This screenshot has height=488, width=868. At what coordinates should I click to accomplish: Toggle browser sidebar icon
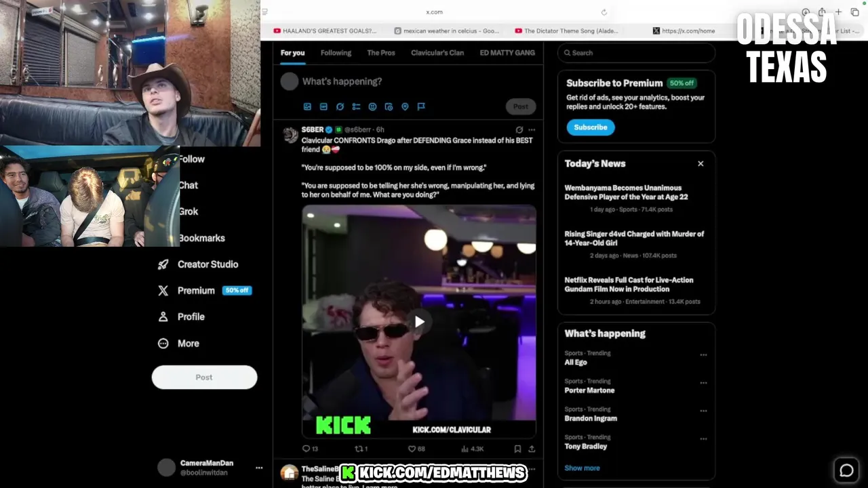264,12
